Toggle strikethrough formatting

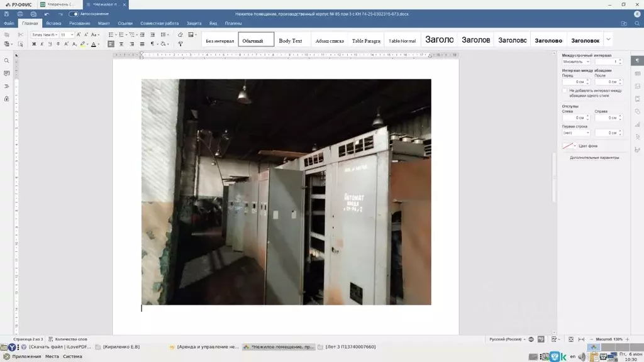[x=58, y=44]
